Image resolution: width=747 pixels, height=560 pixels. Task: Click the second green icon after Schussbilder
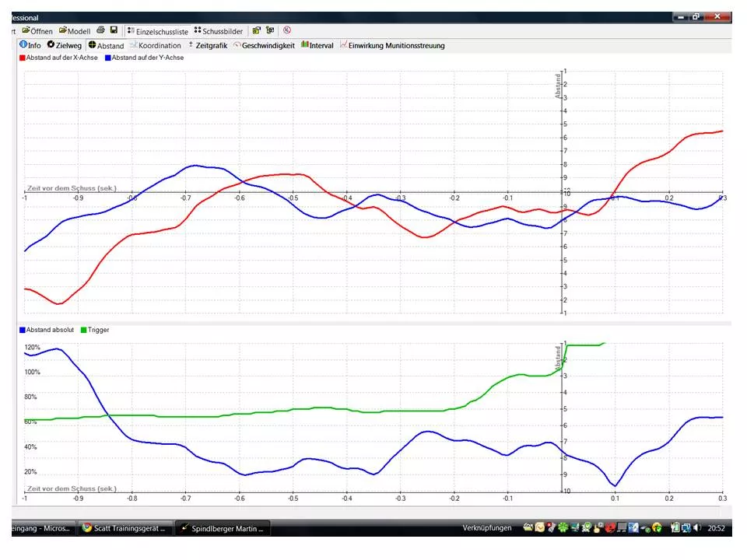[x=269, y=30]
